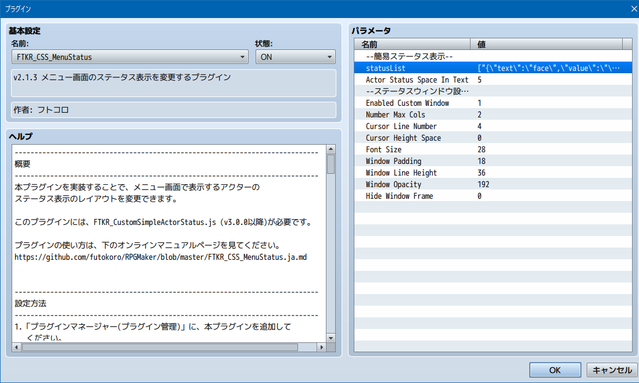Click the Window Padding value 18
This screenshot has width=639, height=383.
482,161
